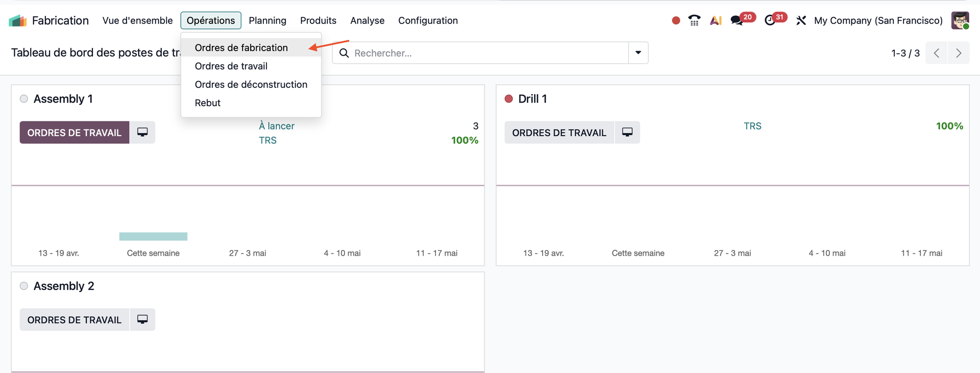Open the activities clock icon with badge 31
Viewport: 980px width, 373px height.
pos(770,20)
